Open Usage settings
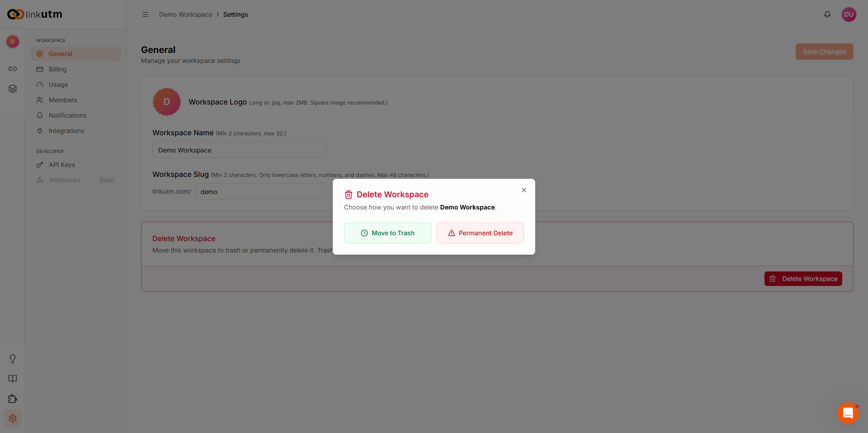868x433 pixels. pyautogui.click(x=76, y=85)
